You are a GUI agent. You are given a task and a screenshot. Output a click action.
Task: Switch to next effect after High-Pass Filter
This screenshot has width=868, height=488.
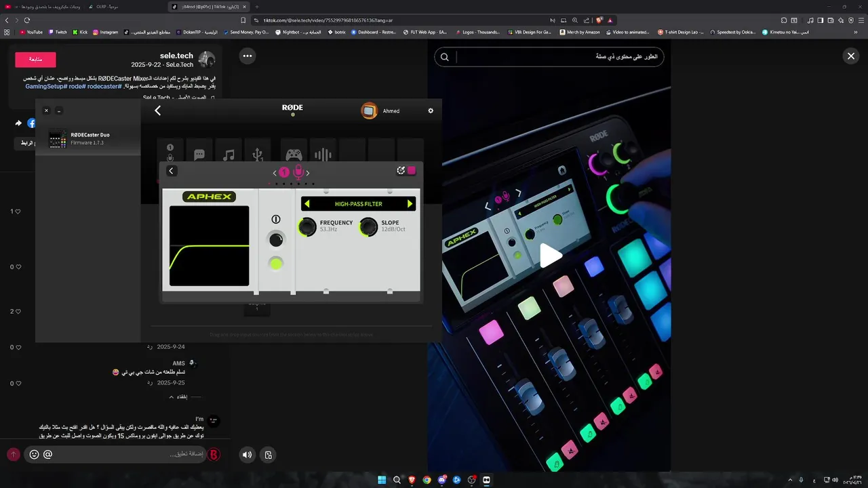pyautogui.click(x=410, y=203)
